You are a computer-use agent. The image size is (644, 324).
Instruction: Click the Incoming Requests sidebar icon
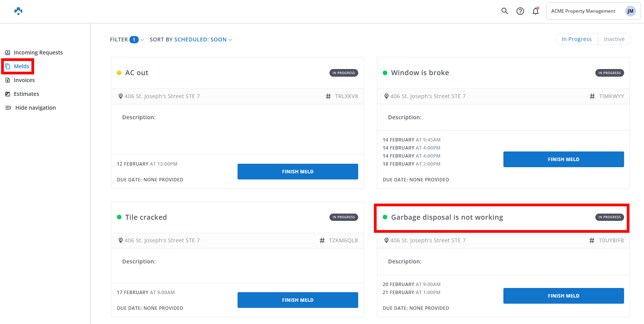8,53
